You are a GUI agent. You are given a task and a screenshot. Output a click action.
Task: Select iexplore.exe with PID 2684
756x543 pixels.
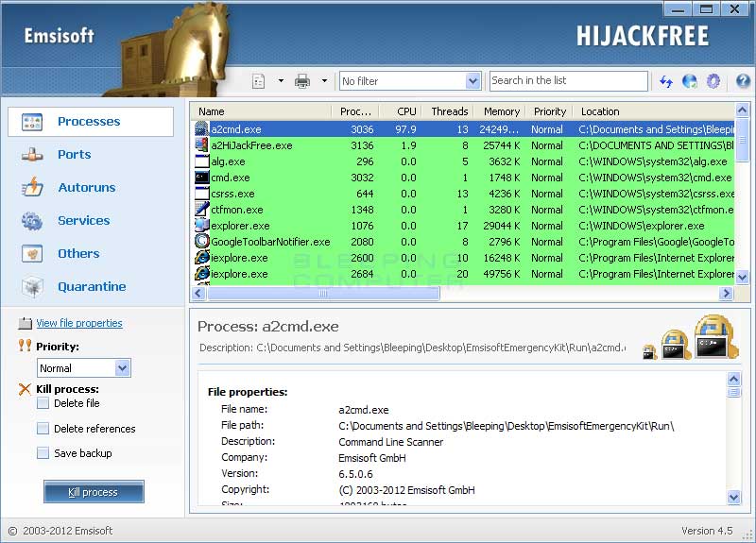click(x=464, y=274)
